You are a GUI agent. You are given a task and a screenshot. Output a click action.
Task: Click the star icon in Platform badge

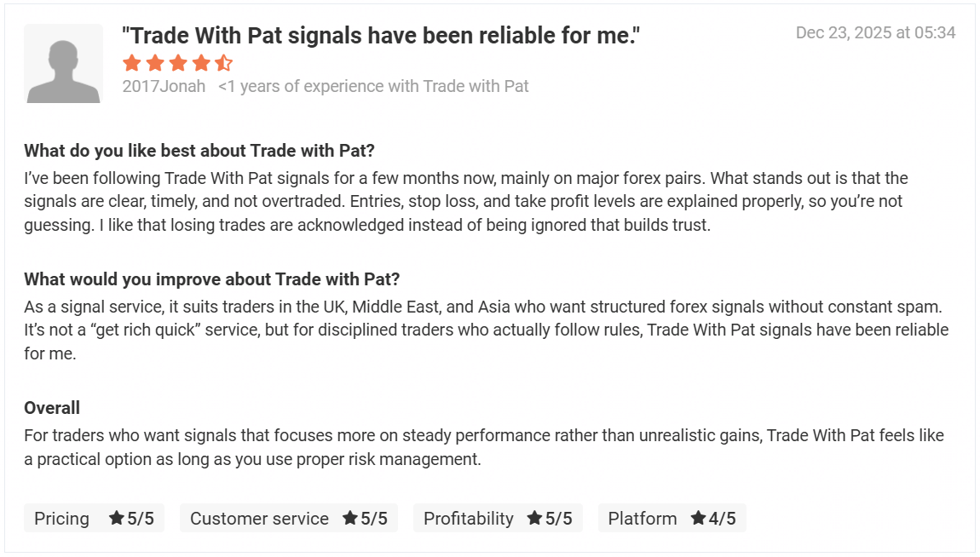click(x=698, y=518)
